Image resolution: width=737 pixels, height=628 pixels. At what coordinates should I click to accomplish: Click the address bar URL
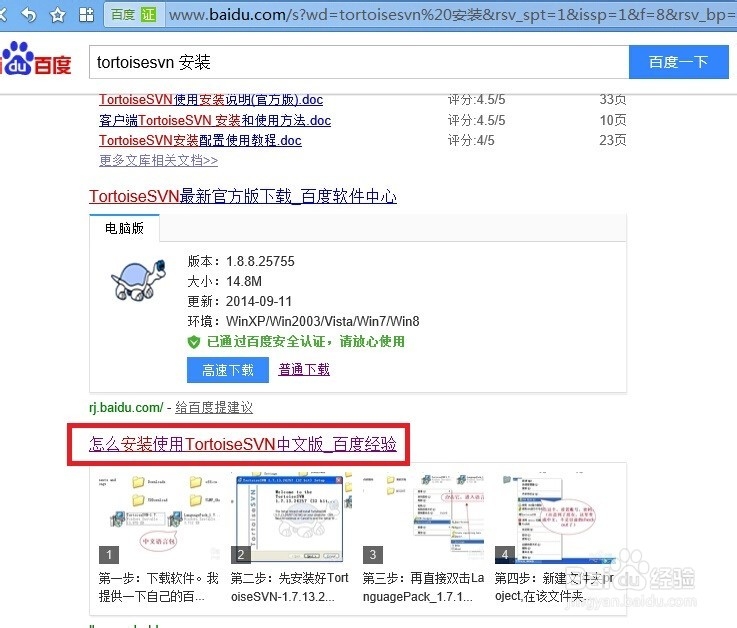452,15
